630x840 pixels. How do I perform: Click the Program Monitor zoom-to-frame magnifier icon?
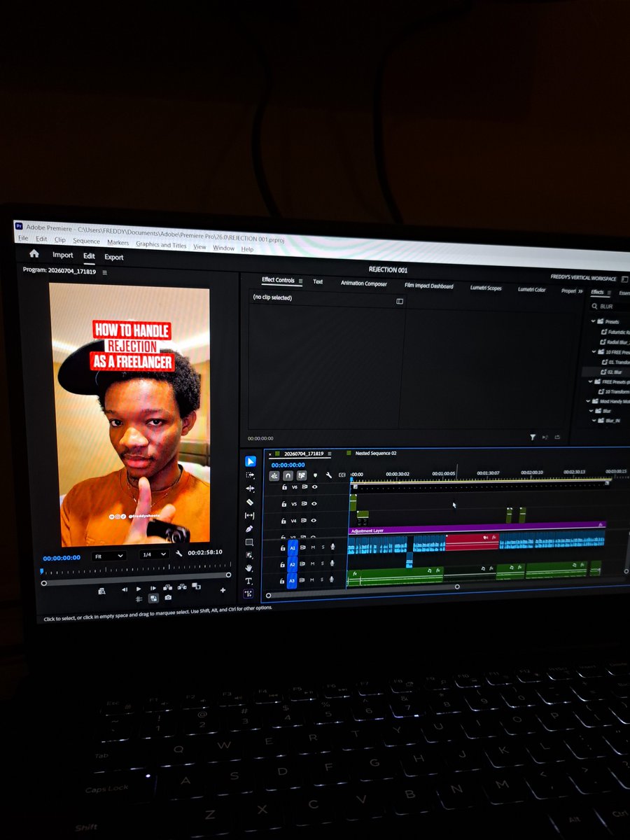(101, 591)
